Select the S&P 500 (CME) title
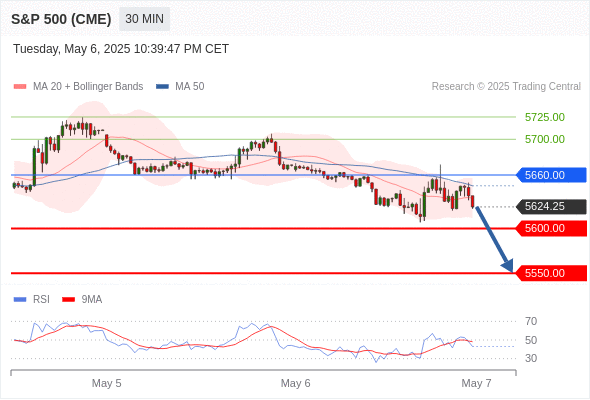This screenshot has height=400, width=590. coord(61,19)
